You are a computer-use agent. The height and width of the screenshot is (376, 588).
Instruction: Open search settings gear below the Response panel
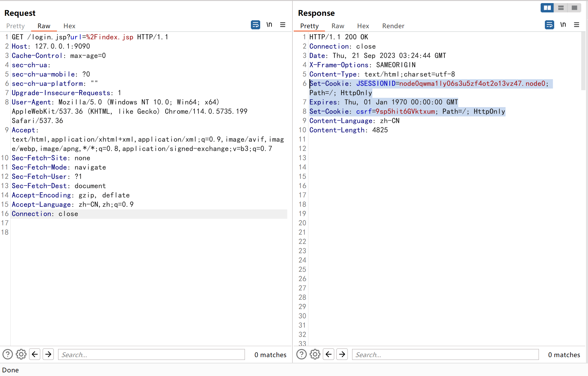(x=315, y=354)
